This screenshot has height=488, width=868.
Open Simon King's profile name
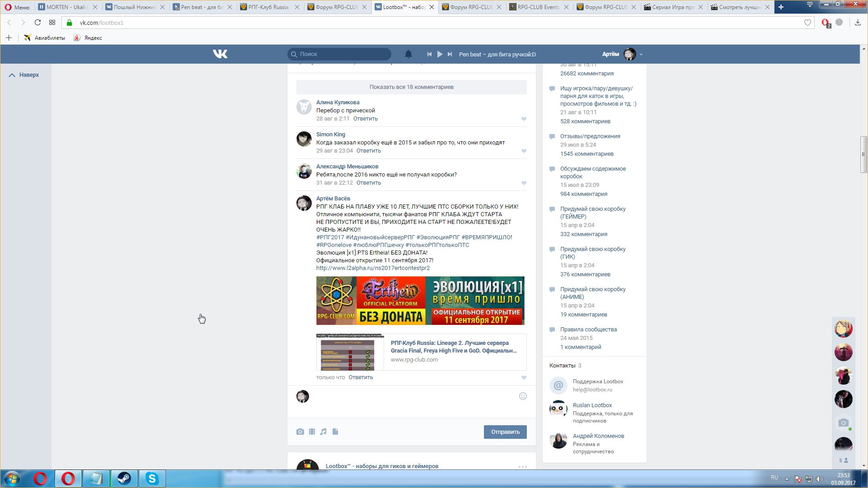331,135
